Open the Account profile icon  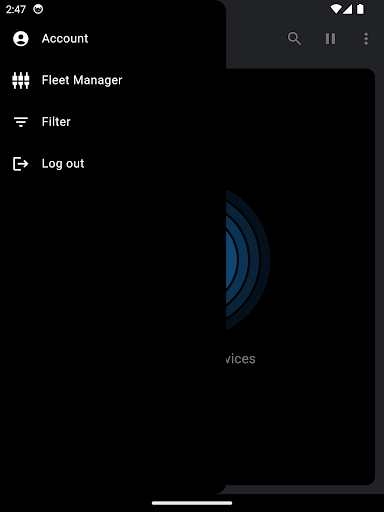(x=21, y=39)
